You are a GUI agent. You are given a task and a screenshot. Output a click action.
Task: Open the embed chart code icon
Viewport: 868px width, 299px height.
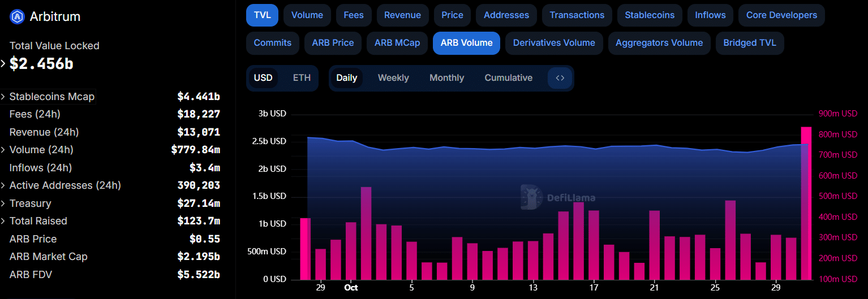tap(560, 78)
